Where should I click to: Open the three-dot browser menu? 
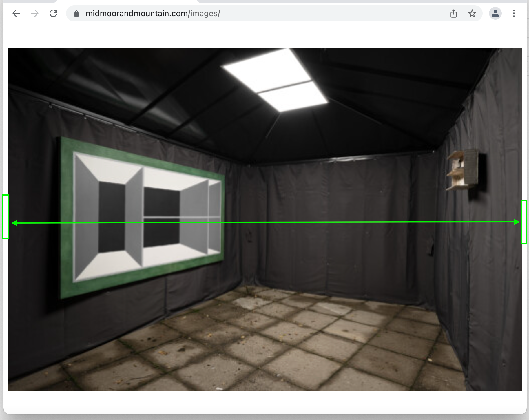tap(514, 13)
